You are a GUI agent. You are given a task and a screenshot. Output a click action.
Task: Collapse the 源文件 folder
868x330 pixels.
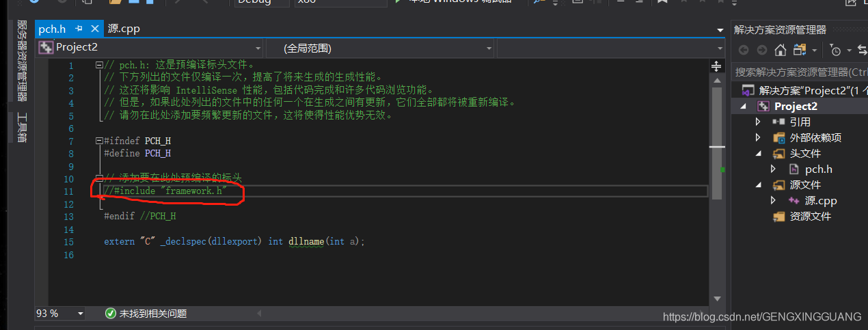coord(758,185)
